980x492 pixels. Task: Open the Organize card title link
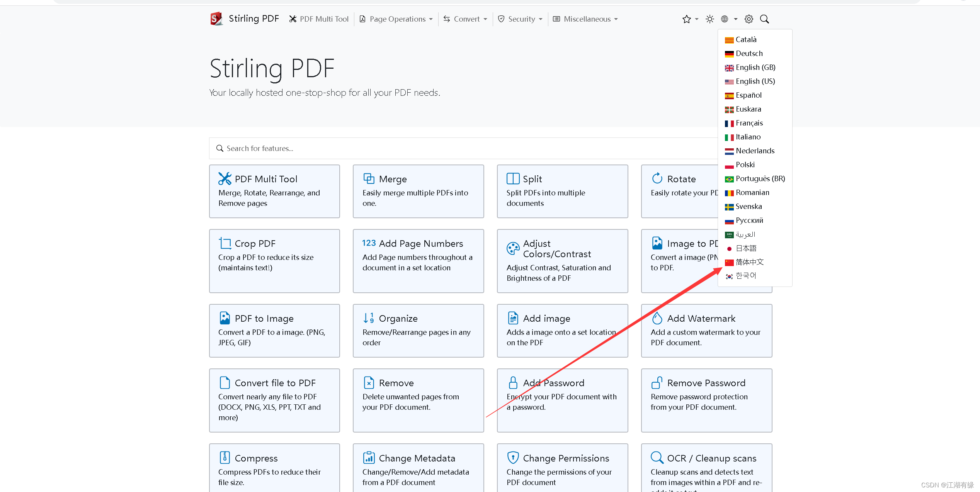[398, 319]
